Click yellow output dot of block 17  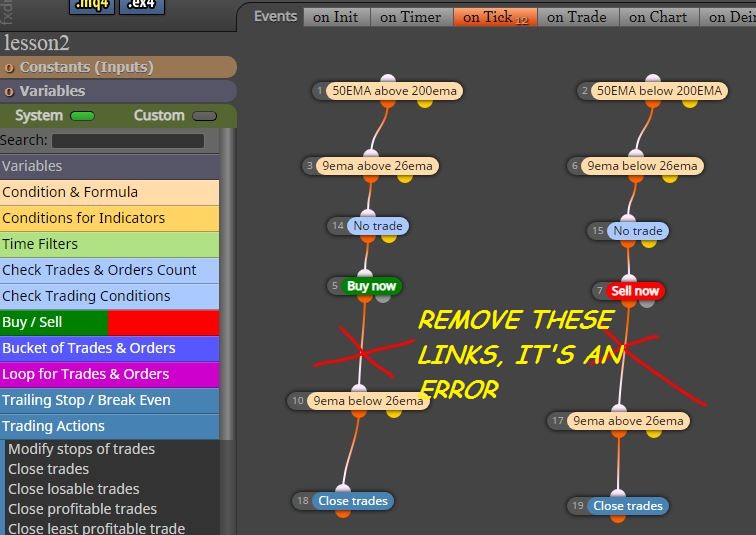pyautogui.click(x=654, y=433)
